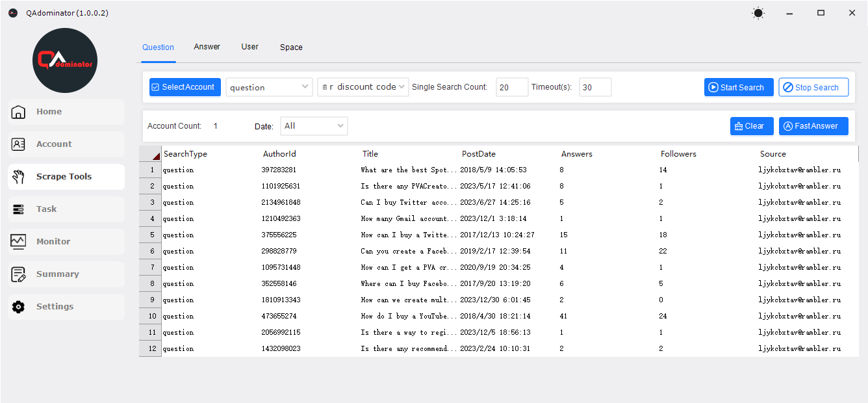This screenshot has height=403, width=868.
Task: Open the Monitor page label
Action: (x=53, y=242)
